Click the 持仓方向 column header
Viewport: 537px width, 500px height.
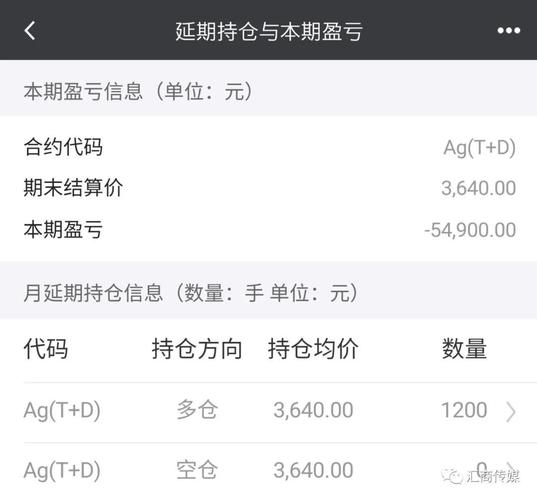tap(197, 349)
